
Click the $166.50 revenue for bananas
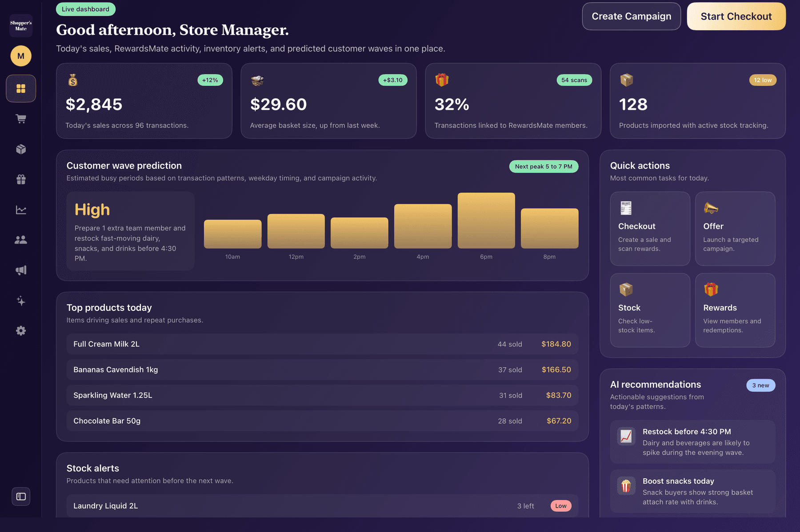[x=556, y=369]
